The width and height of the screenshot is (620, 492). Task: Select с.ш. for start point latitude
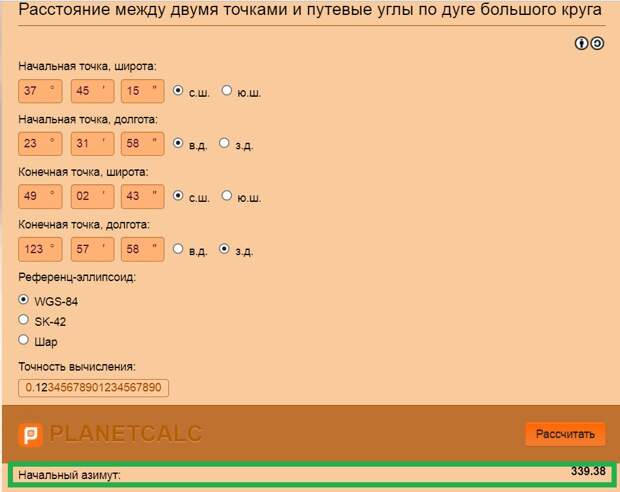coord(178,91)
